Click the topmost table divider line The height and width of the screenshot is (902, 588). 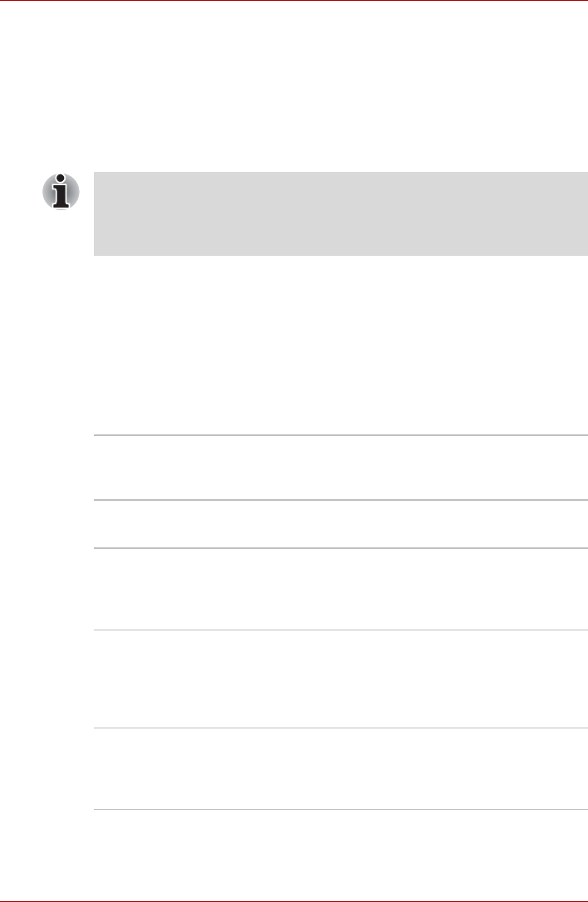[x=341, y=435]
